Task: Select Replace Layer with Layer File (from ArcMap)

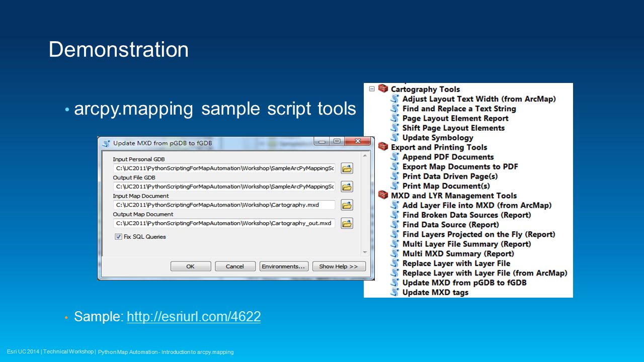Action: coord(485,273)
